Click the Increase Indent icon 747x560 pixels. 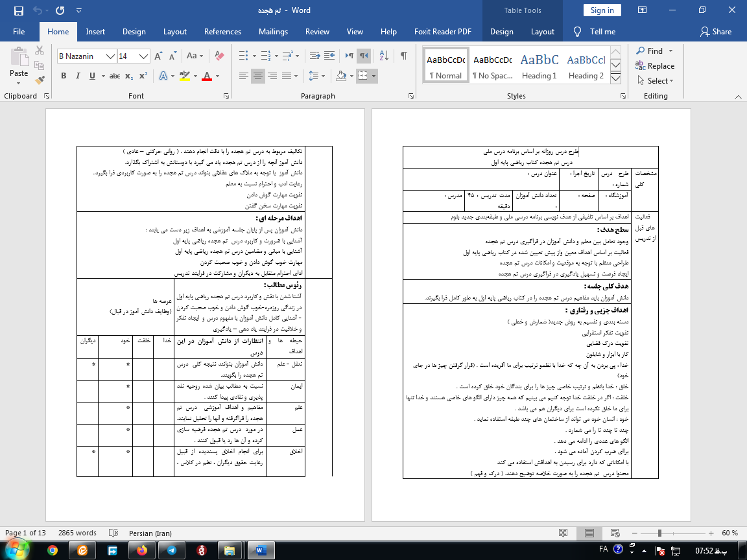[x=330, y=56]
